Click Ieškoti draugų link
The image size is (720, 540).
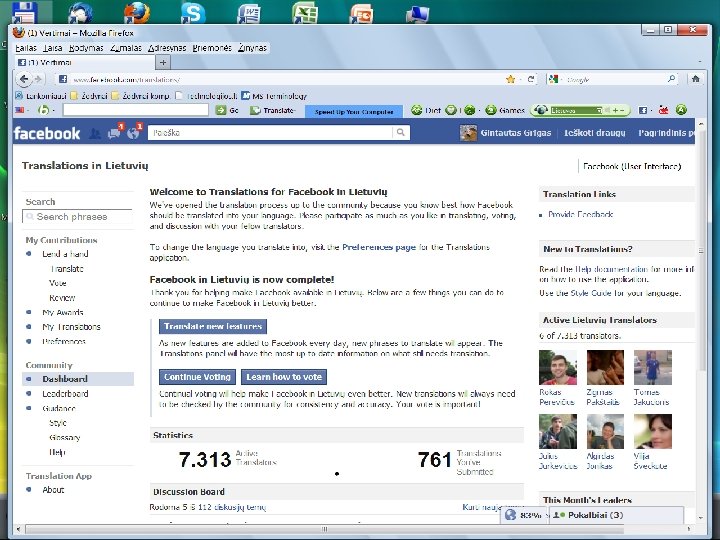tap(594, 133)
